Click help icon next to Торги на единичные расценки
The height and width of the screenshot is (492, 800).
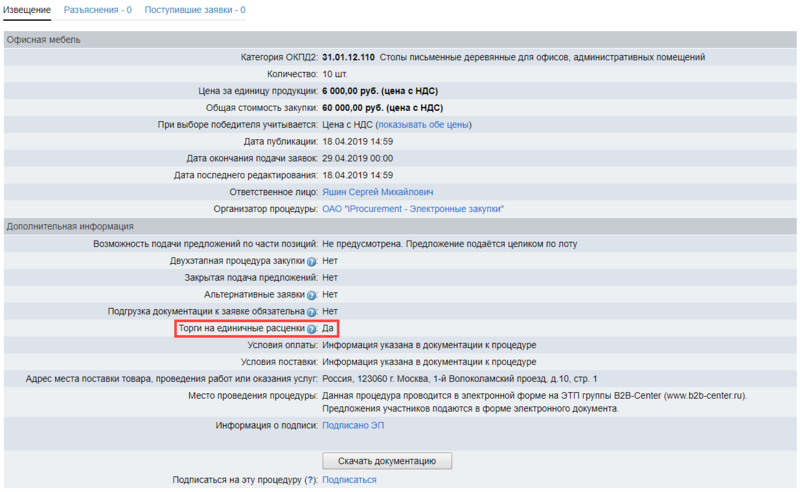click(311, 329)
